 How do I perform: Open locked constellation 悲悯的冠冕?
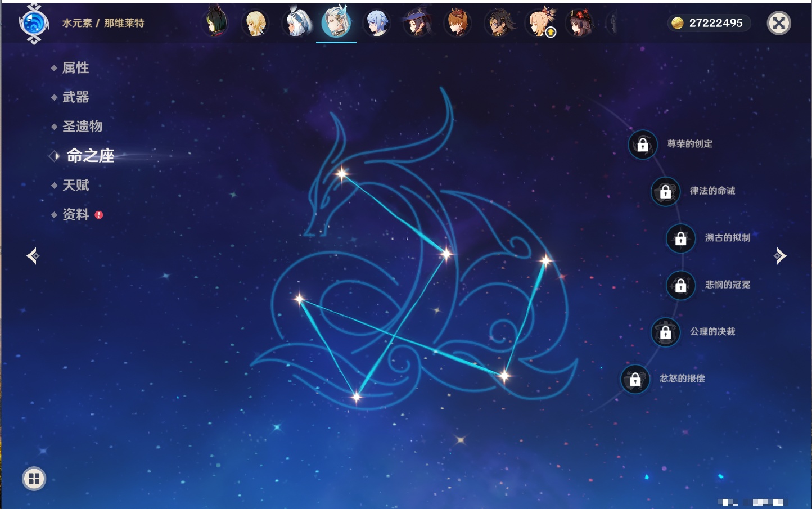pyautogui.click(x=681, y=285)
